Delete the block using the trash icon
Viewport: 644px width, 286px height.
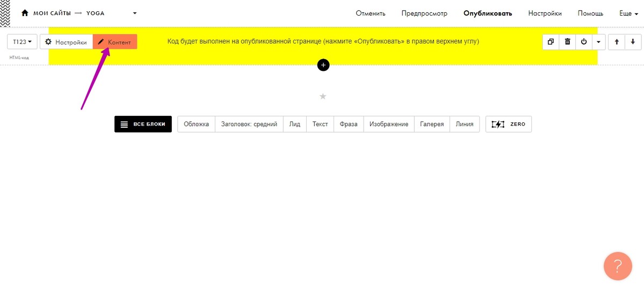pos(567,41)
